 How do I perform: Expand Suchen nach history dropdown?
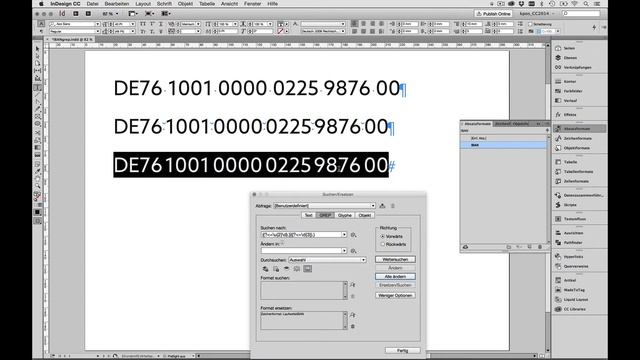pos(344,235)
